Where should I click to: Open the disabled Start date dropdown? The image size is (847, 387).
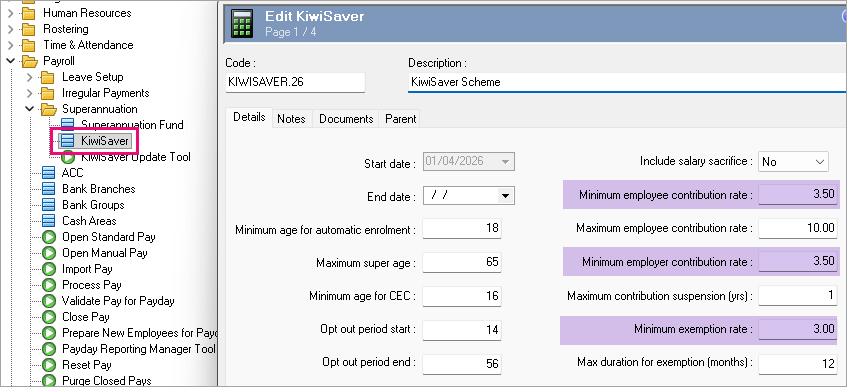click(x=506, y=162)
